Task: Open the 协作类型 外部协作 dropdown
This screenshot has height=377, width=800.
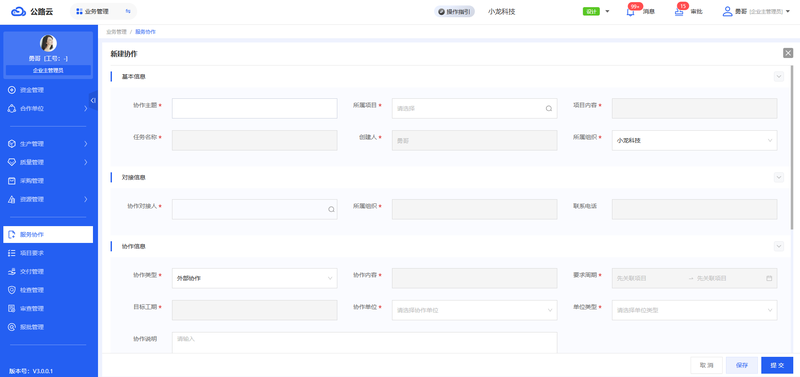Action: (255, 278)
